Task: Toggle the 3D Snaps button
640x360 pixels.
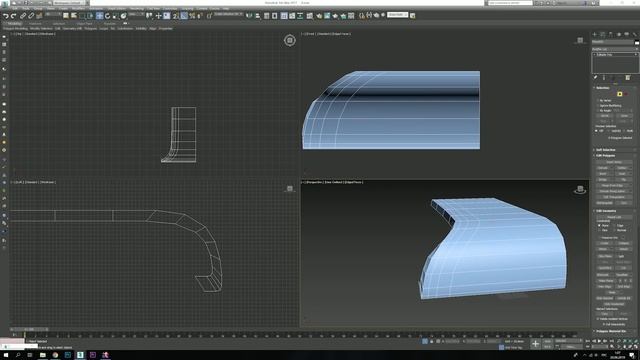Action: point(175,16)
